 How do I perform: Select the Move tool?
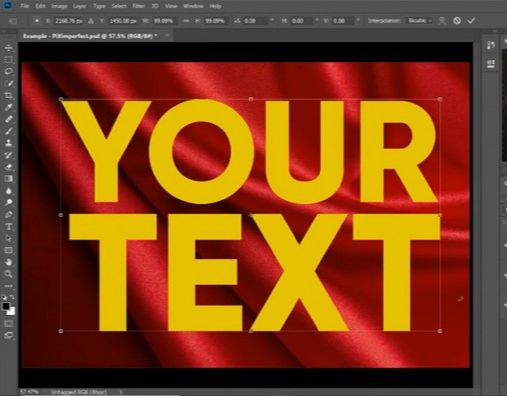[x=9, y=48]
